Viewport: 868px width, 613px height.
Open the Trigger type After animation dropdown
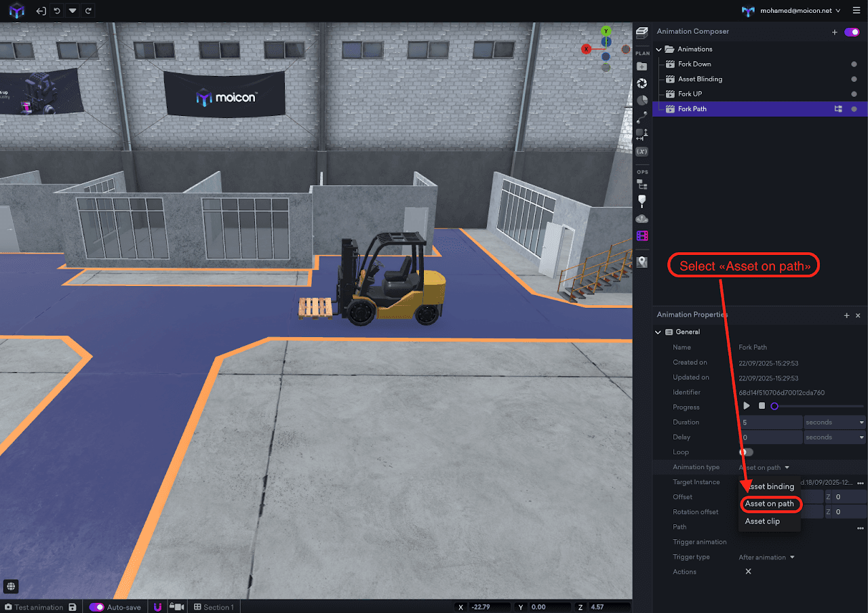pos(766,557)
